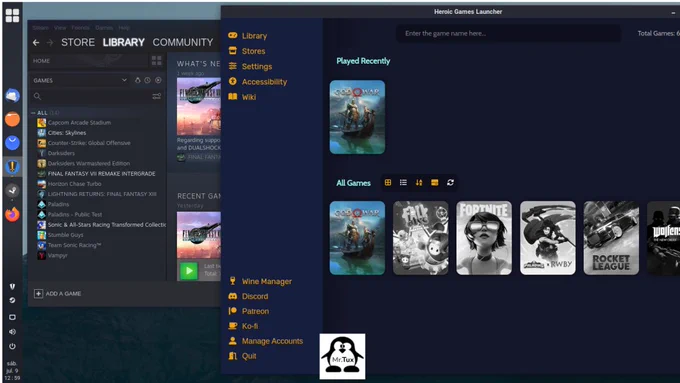Open the Help menu in Steam
The height and width of the screenshot is (383, 680).
point(124,28)
